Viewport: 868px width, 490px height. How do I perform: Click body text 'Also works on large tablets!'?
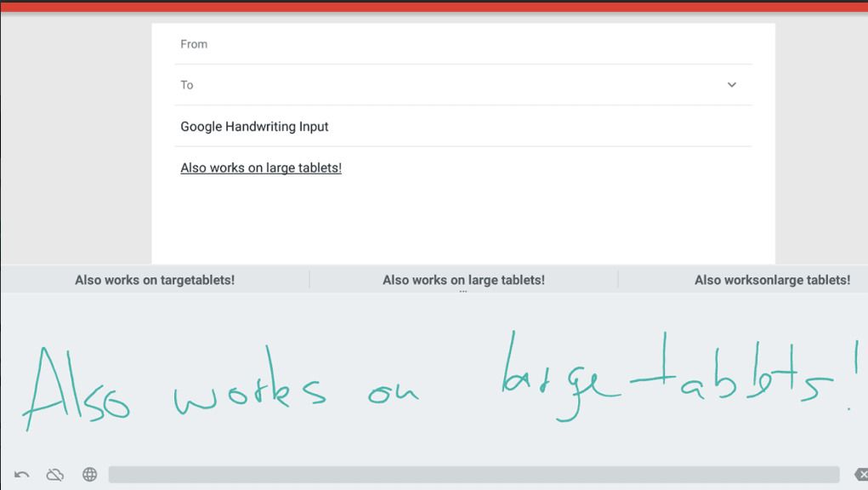tap(261, 168)
